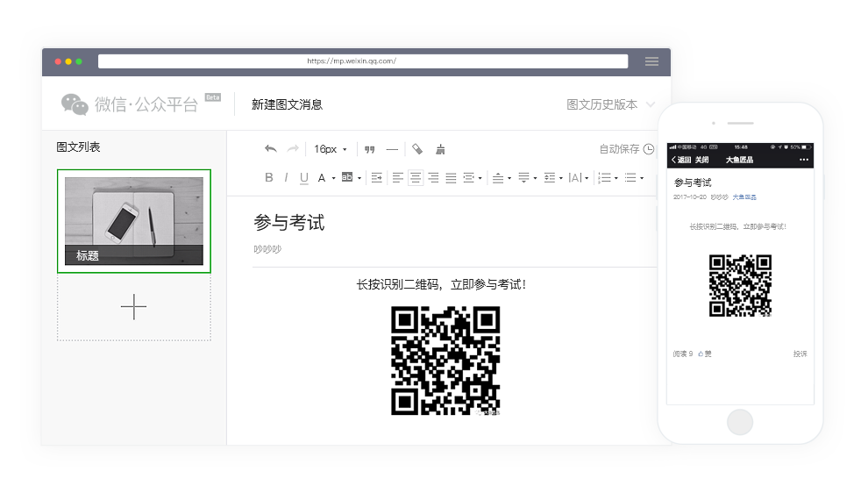Open the font color picker arrow

pyautogui.click(x=333, y=178)
